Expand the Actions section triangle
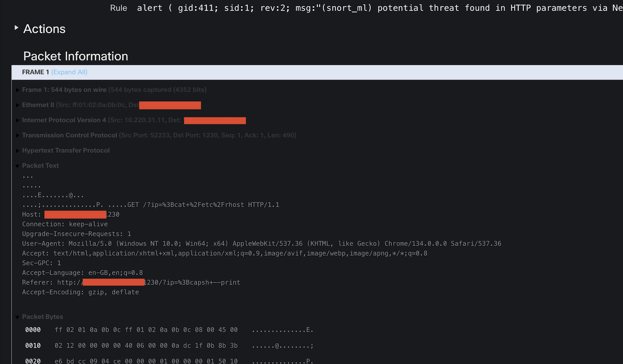This screenshot has width=623, height=364. (x=17, y=28)
